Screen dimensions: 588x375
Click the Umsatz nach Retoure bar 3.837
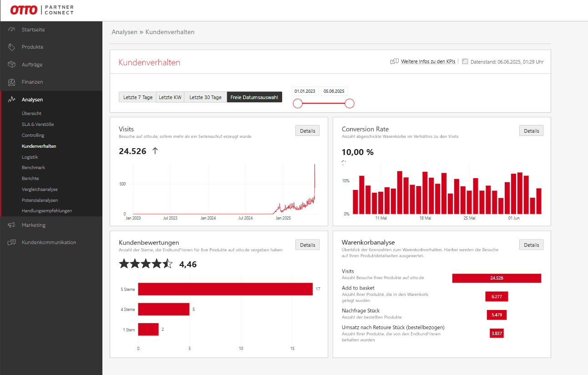click(497, 333)
